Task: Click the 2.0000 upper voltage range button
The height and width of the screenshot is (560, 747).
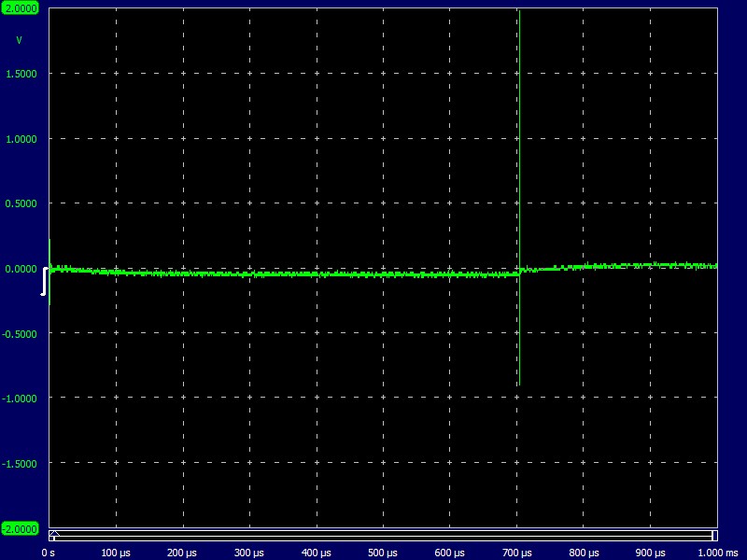Action: click(x=20, y=8)
